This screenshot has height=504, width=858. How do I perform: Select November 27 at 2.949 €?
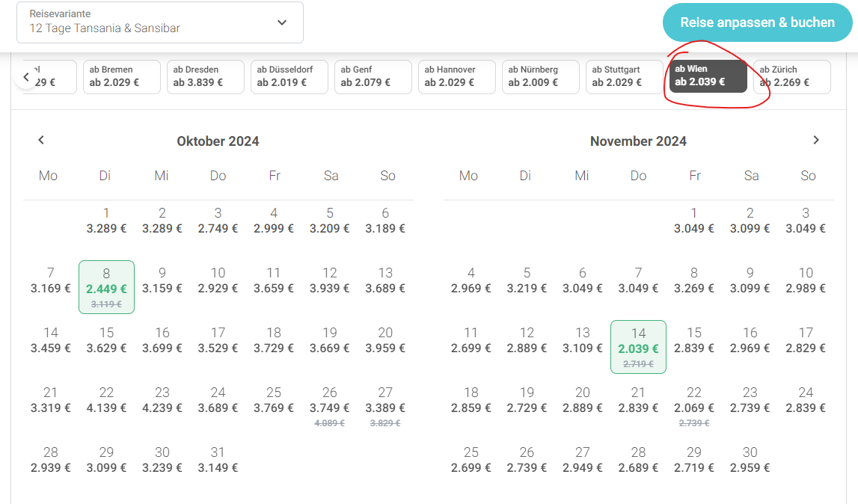click(x=583, y=460)
